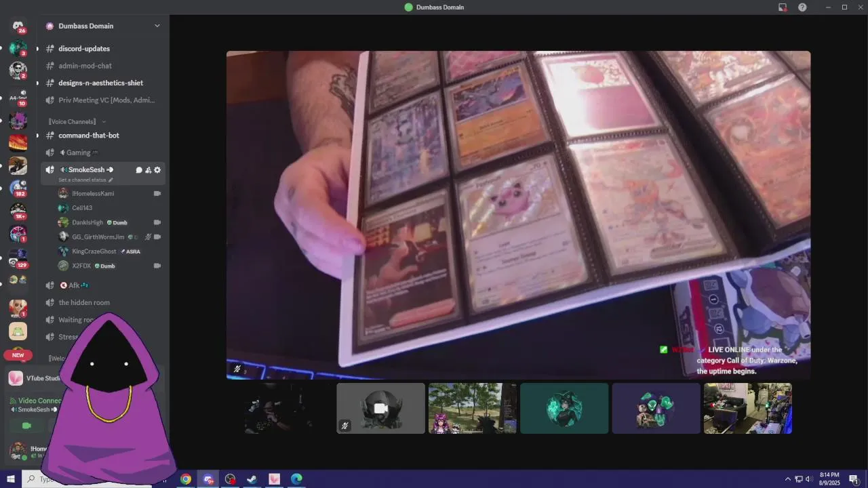Image resolution: width=868 pixels, height=488 pixels.
Task: Open the green frog server icon
Action: (18, 331)
